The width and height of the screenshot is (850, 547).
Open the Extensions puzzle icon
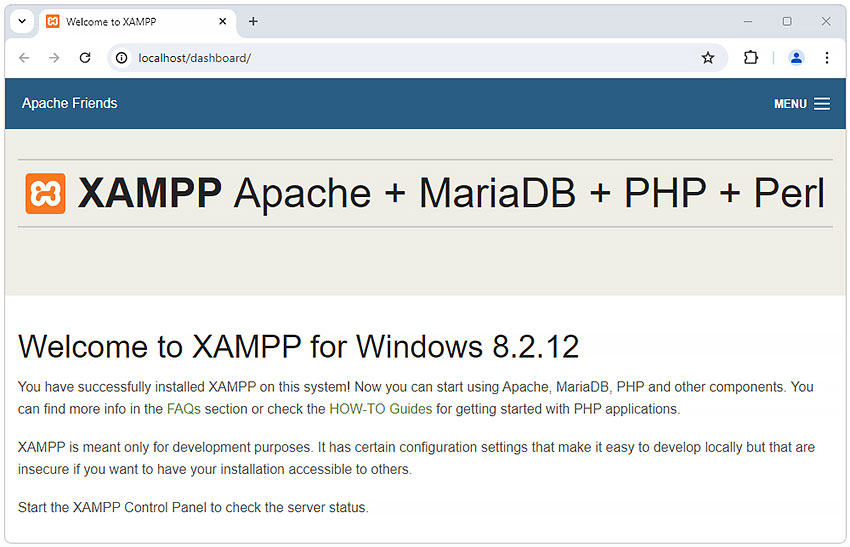751,57
